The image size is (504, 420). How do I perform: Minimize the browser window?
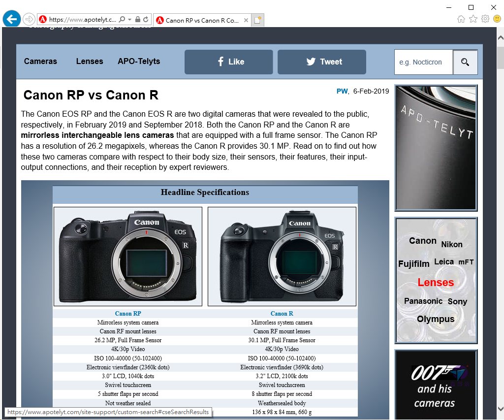coord(449,7)
